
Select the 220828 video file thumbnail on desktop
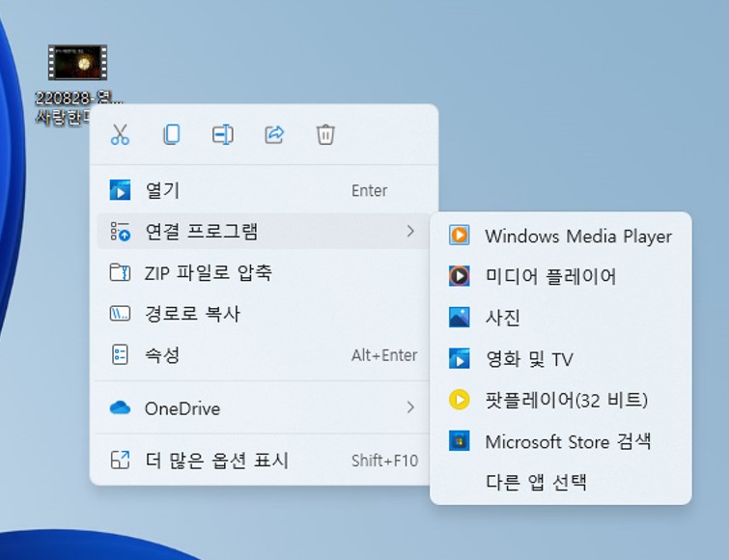pyautogui.click(x=77, y=62)
